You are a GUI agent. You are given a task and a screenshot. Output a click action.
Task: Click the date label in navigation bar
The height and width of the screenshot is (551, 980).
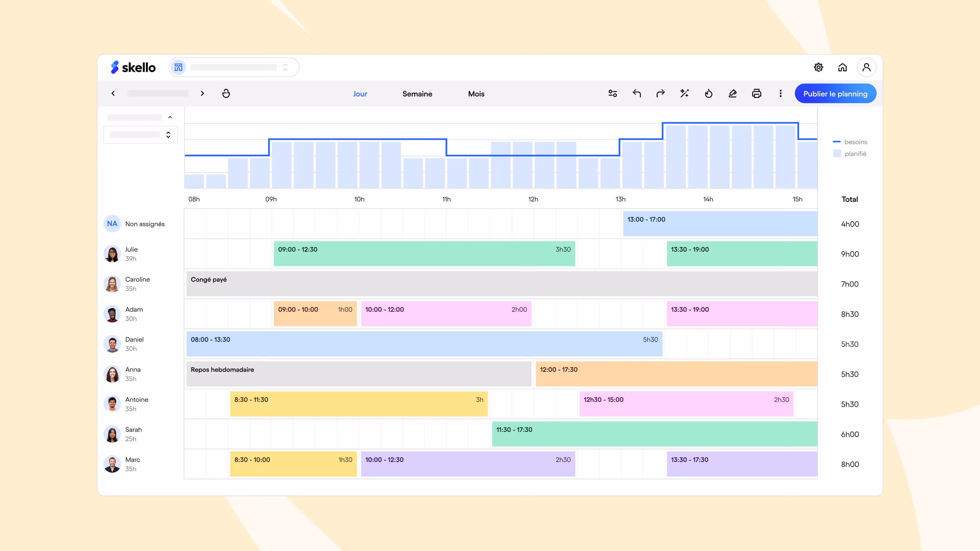point(158,94)
